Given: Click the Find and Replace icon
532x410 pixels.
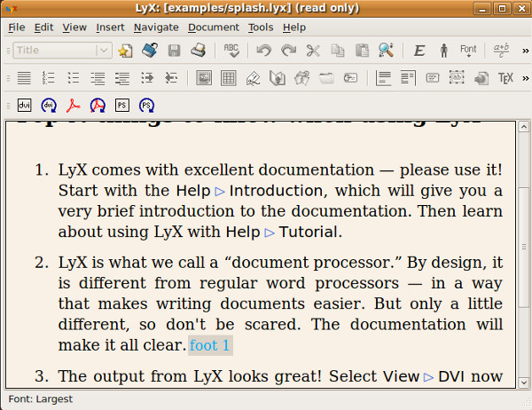Looking at the screenshot, I should pos(386,51).
